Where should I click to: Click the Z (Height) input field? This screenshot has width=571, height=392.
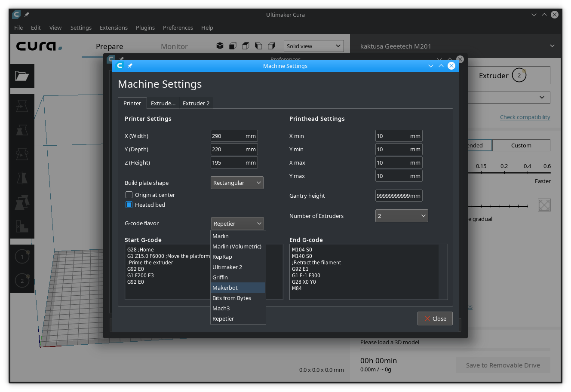click(234, 162)
